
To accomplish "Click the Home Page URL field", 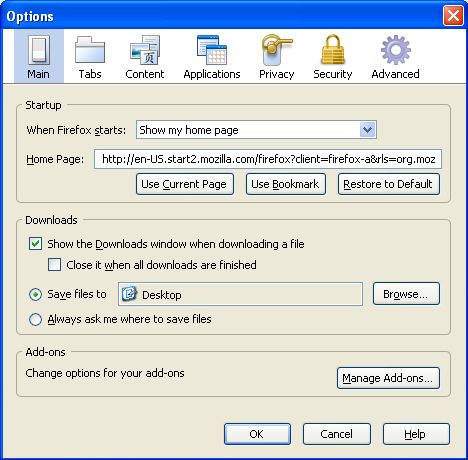I will [268, 159].
